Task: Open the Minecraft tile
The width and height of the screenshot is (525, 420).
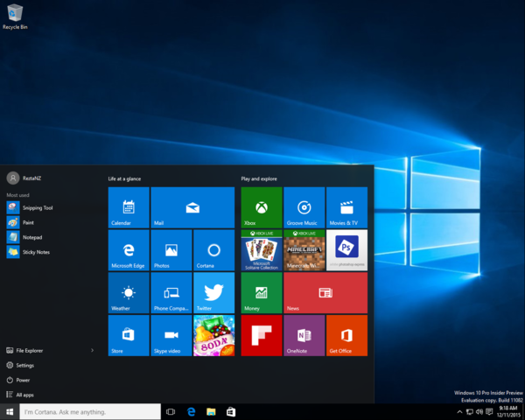Action: coord(304,250)
